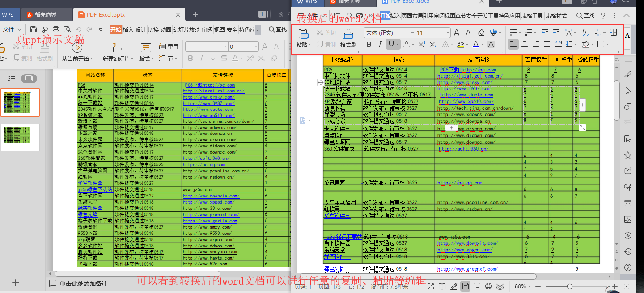Click 单击此处添加备注 notes area in PPT
This screenshot has width=644, height=293.
click(84, 284)
